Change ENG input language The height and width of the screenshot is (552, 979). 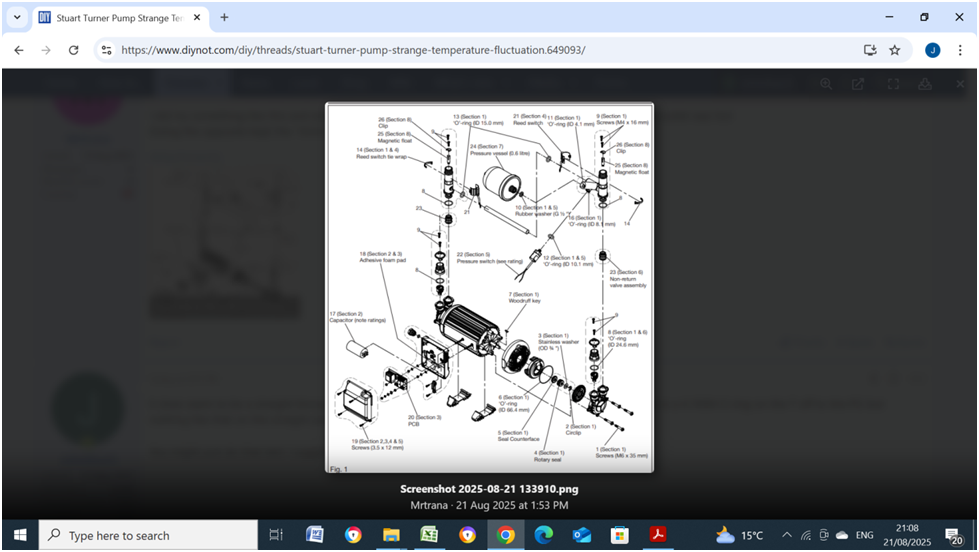865,535
